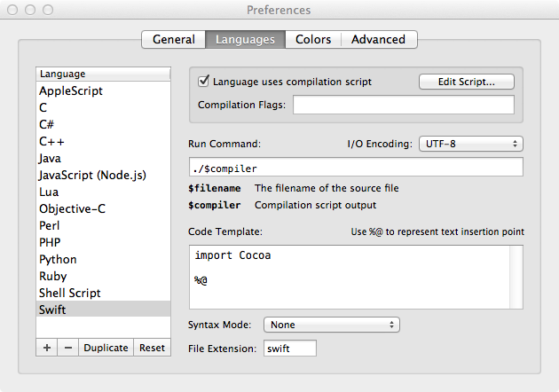Screen dimensions: 559x392
Task: Select Python in the language list
Action: pos(58,259)
